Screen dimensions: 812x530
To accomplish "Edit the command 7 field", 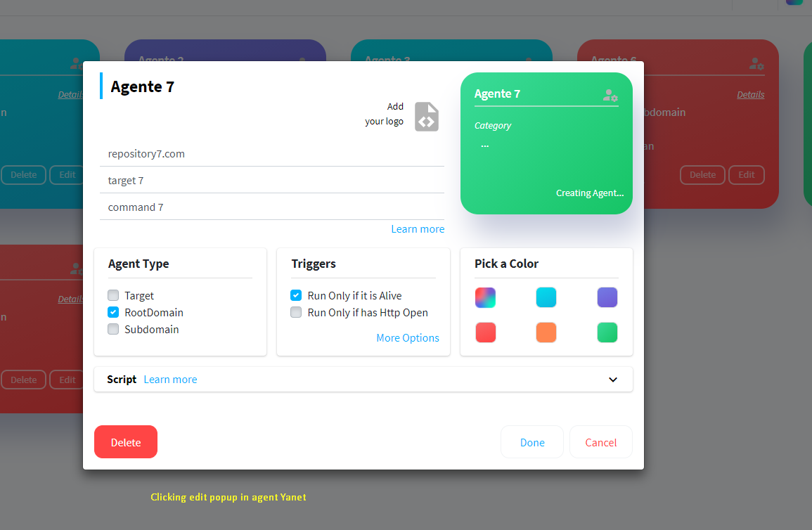I will [x=272, y=207].
